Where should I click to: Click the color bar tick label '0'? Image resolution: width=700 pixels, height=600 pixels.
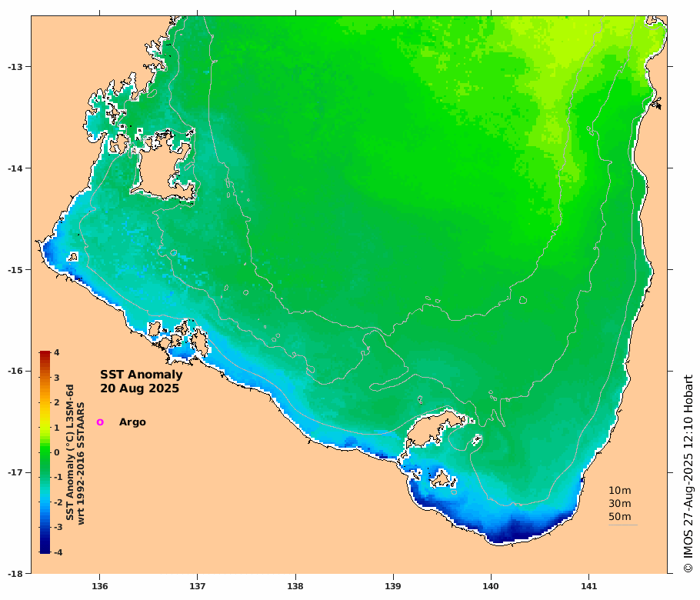(57, 452)
